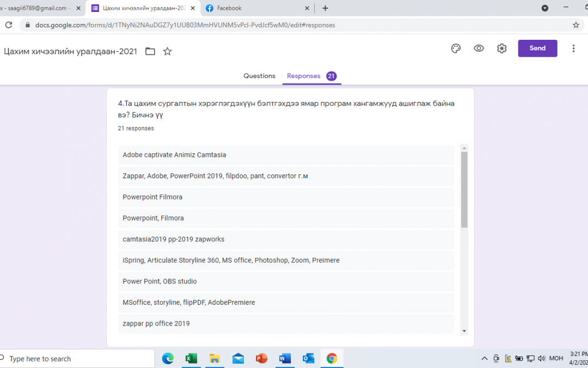Click the '21 responses' count text

click(x=136, y=129)
